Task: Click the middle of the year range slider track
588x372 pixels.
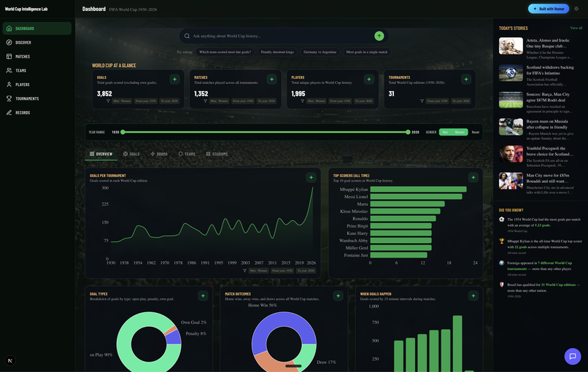Action: click(x=265, y=132)
